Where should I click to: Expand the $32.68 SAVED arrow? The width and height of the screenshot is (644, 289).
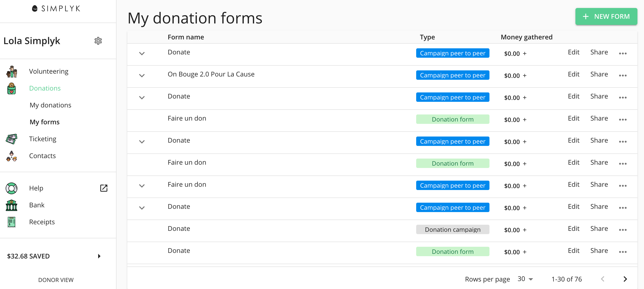click(99, 256)
